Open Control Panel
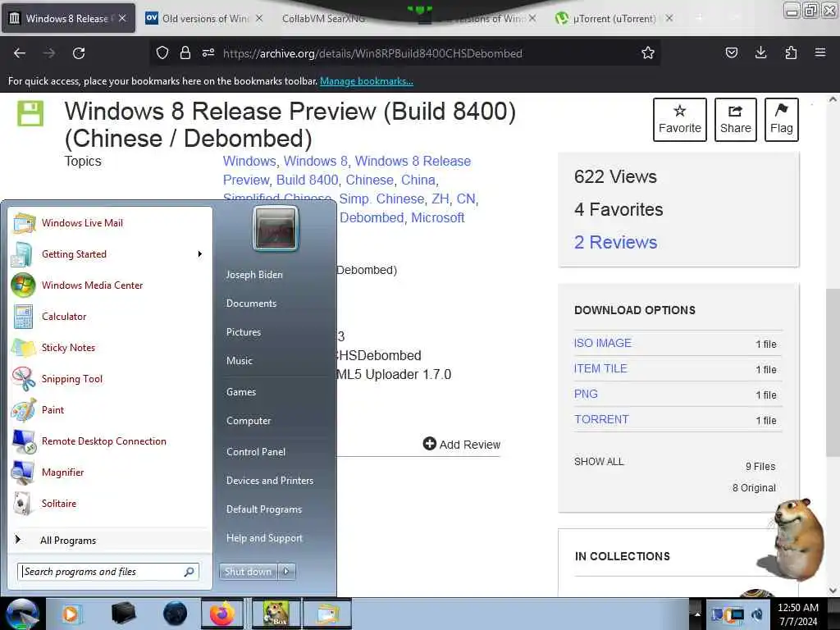Screen dimensions: 840x630 (256, 452)
